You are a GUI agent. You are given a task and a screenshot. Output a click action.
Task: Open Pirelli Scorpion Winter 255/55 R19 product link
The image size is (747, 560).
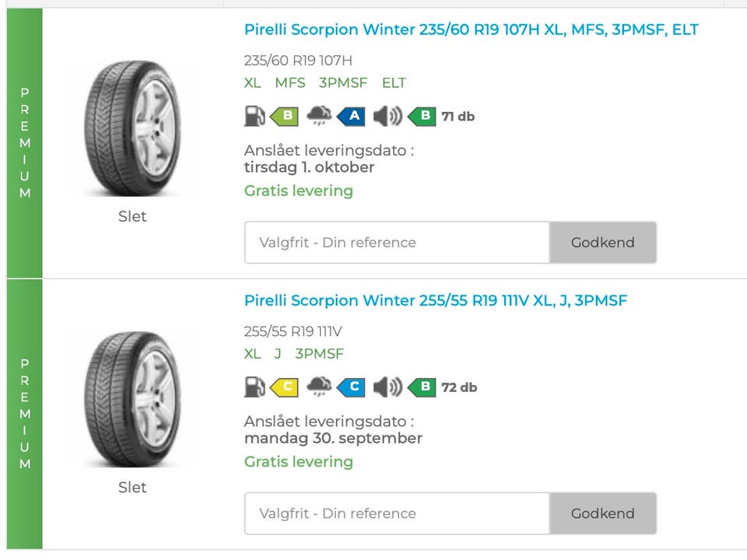coord(435,300)
